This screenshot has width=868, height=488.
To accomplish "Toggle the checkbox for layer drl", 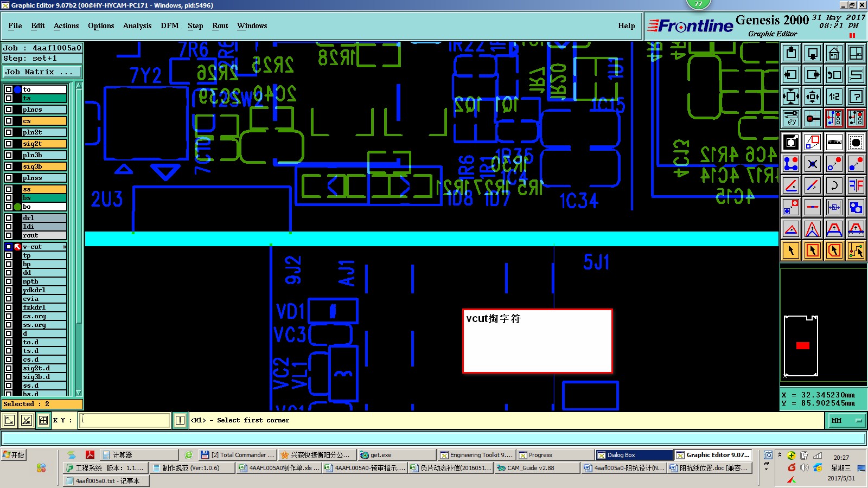I will point(9,218).
